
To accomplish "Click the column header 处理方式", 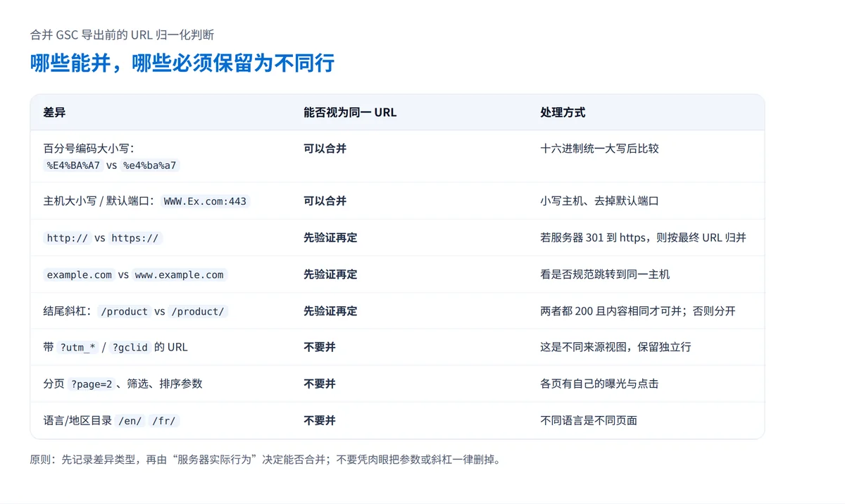I will pyautogui.click(x=563, y=112).
